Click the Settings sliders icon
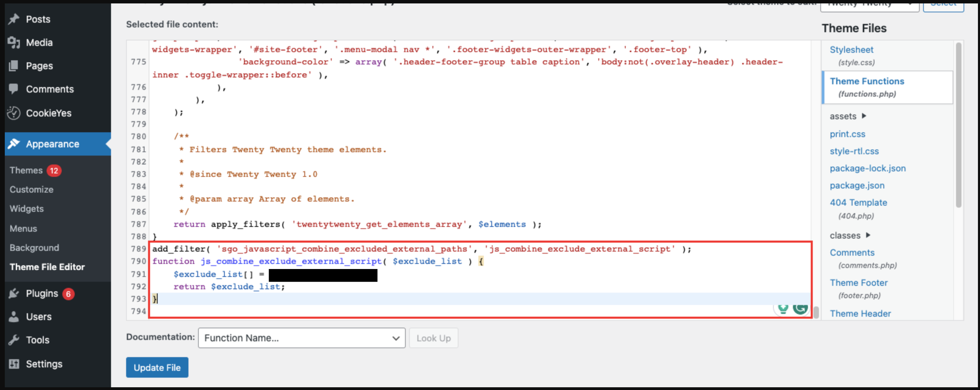The height and width of the screenshot is (390, 980). click(x=14, y=364)
